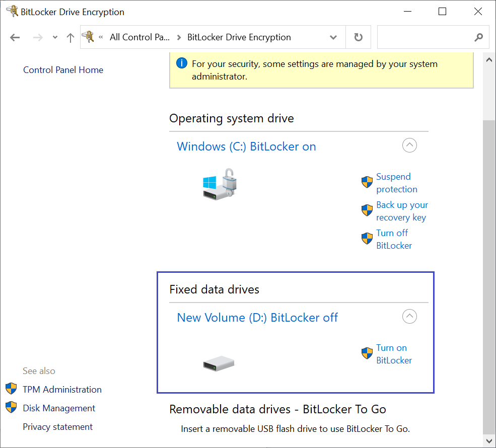Viewport: 496px width, 448px height.
Task: Click the Operating system drive heading
Action: click(x=231, y=119)
